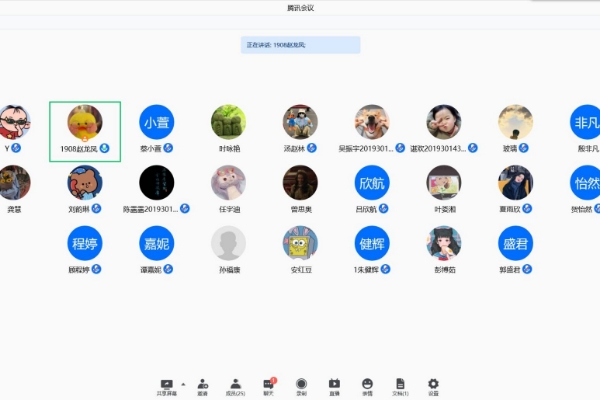Viewport: 600px width, 400px height.
Task: Click the Live stream (直播) icon
Action: point(334,383)
